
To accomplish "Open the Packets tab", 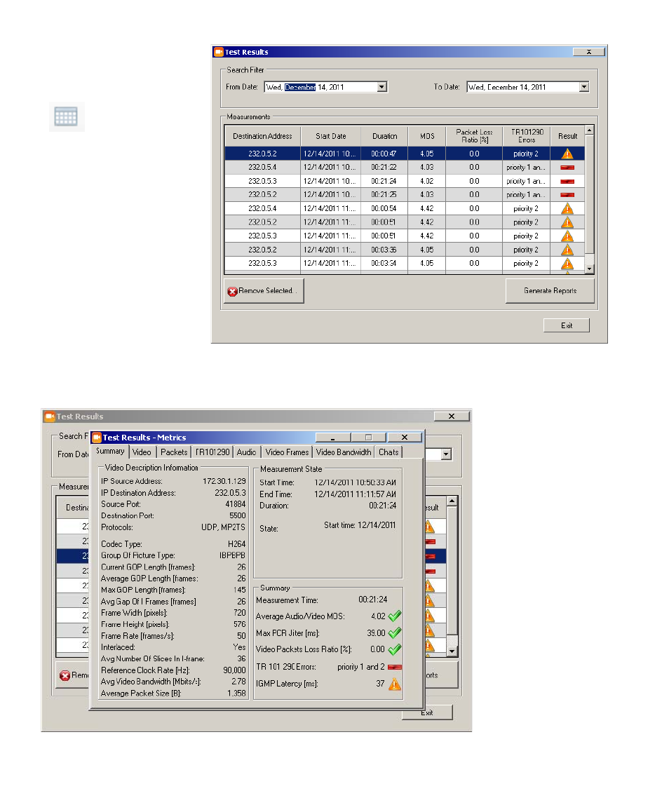I will [x=174, y=452].
